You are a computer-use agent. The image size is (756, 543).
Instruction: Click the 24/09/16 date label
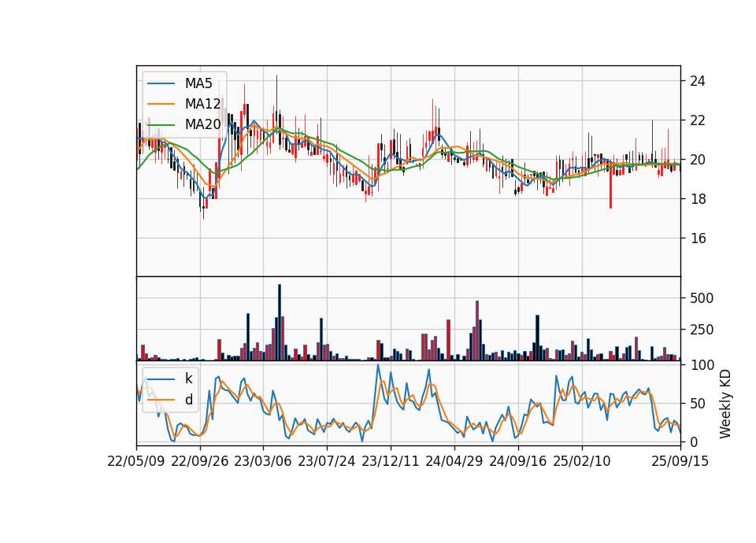tap(518, 461)
